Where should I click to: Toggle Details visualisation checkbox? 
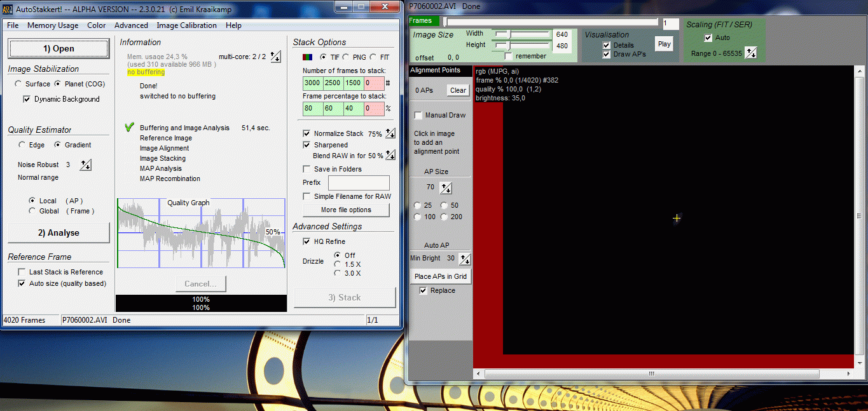(607, 45)
